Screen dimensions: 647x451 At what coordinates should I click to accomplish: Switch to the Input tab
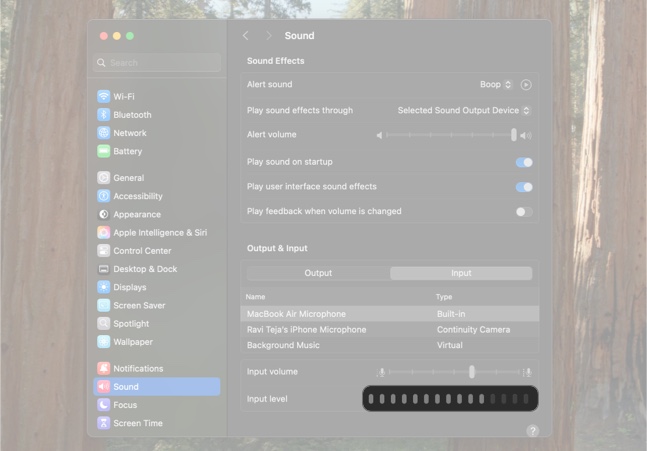(x=461, y=273)
